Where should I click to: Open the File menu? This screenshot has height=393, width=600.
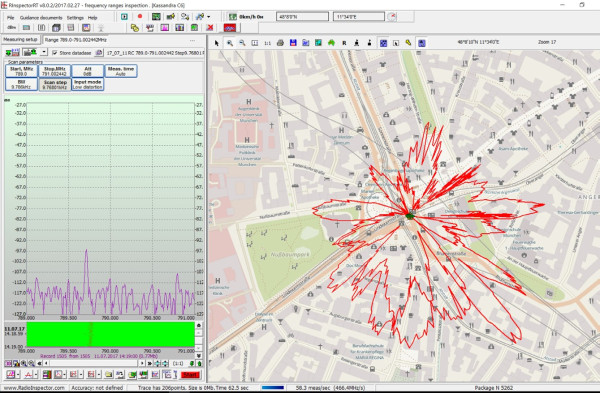click(11, 18)
